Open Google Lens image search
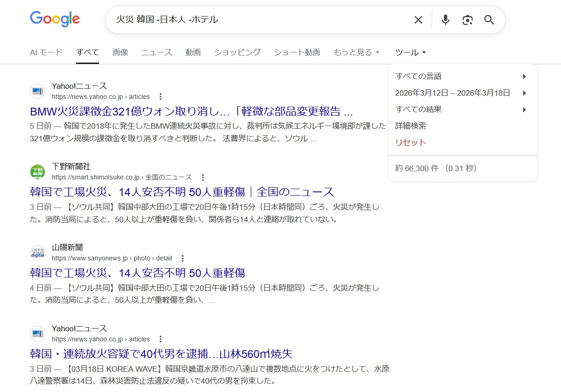 [467, 20]
